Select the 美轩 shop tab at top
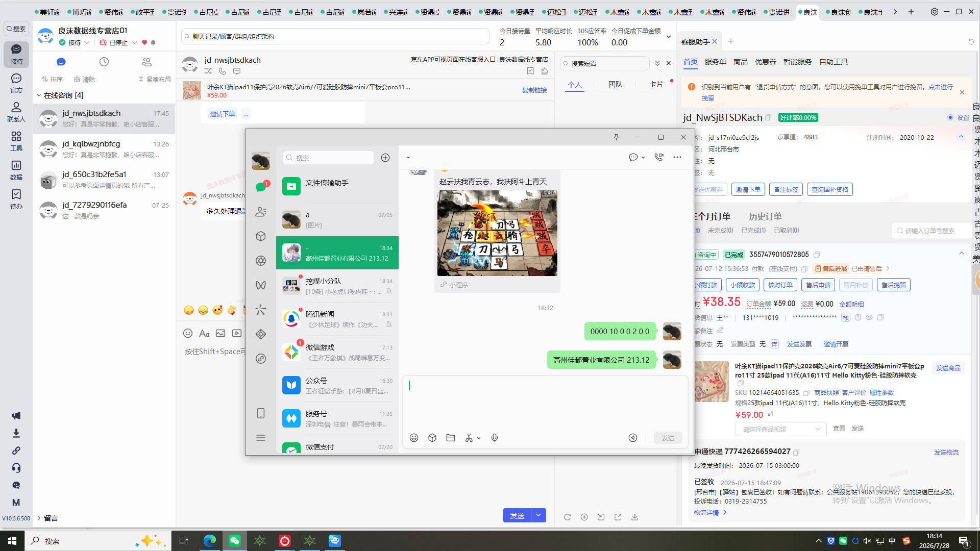This screenshot has width=980, height=551. [47, 12]
